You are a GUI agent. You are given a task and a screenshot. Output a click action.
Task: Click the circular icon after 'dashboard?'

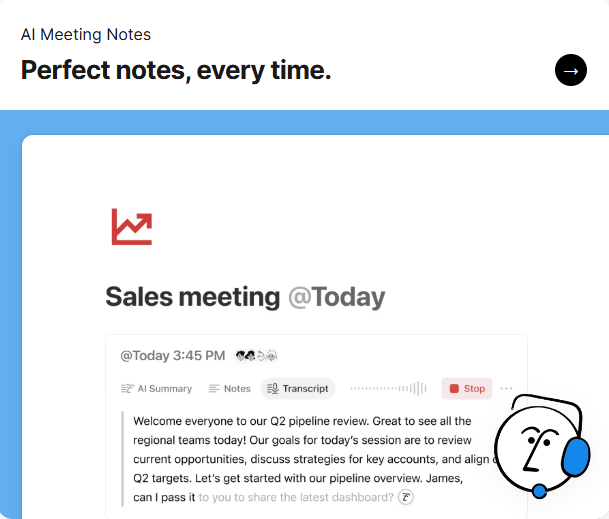pyautogui.click(x=406, y=497)
